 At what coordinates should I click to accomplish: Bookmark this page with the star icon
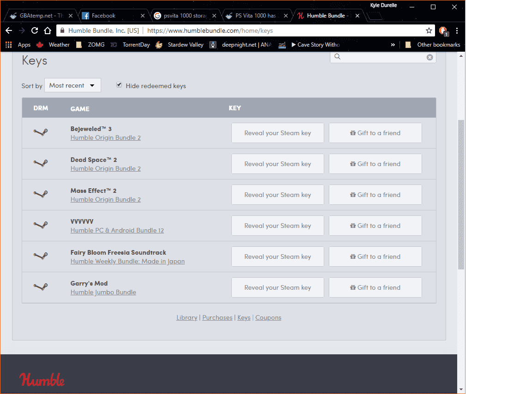click(429, 30)
